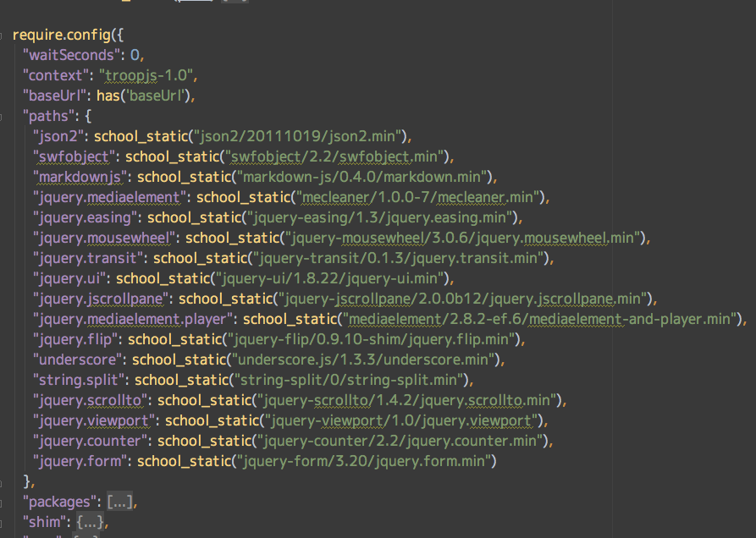Click the "context" key

pos(56,75)
